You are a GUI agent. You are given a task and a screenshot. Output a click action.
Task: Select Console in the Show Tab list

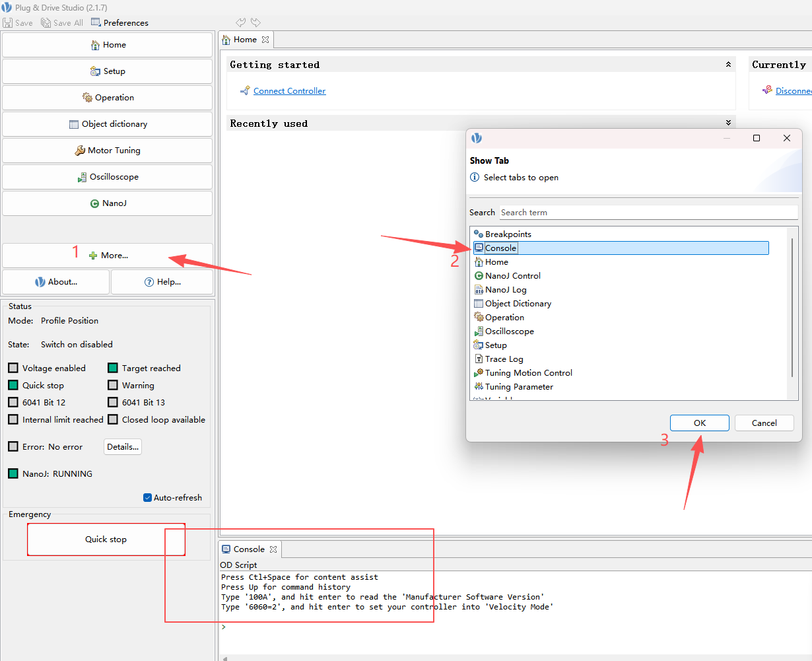621,248
